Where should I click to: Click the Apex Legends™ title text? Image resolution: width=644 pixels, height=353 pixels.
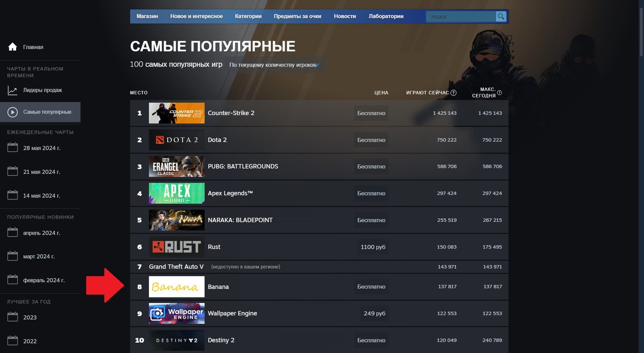[230, 193]
